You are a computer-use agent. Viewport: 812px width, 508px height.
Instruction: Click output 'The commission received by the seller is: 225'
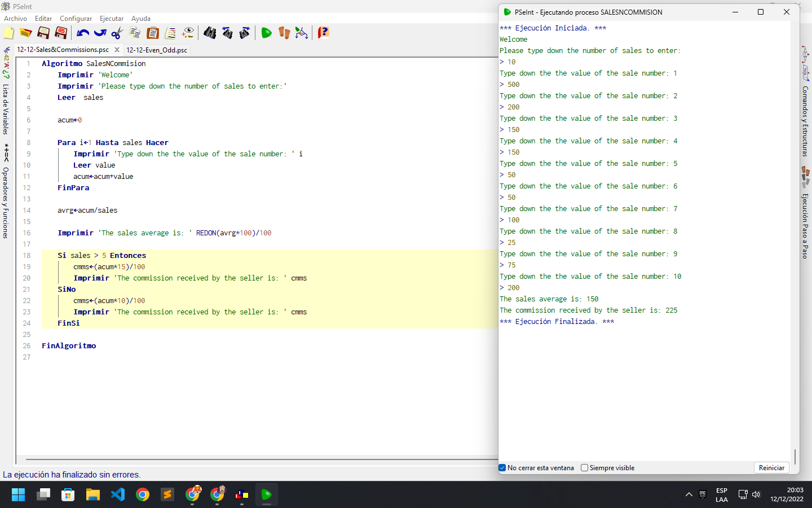pos(589,310)
